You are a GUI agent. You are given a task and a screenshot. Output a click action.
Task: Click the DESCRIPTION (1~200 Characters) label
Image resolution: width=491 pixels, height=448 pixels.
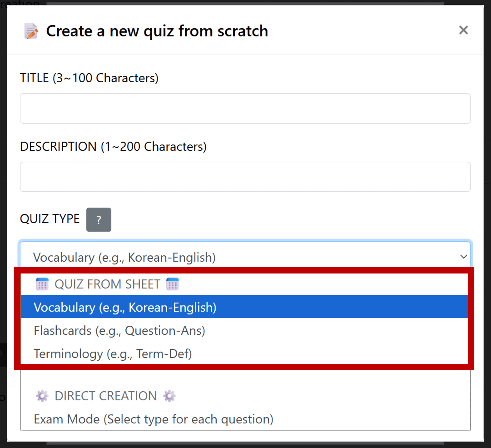pos(113,147)
